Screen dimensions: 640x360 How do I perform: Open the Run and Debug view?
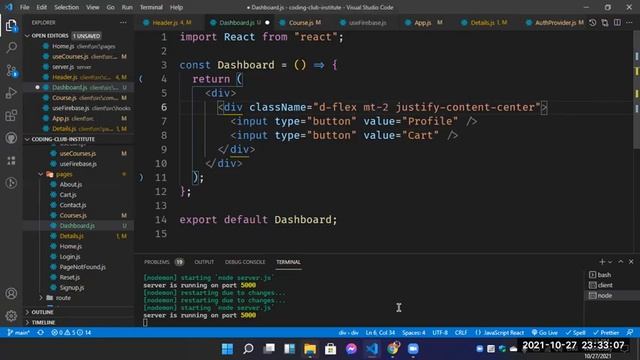11,93
